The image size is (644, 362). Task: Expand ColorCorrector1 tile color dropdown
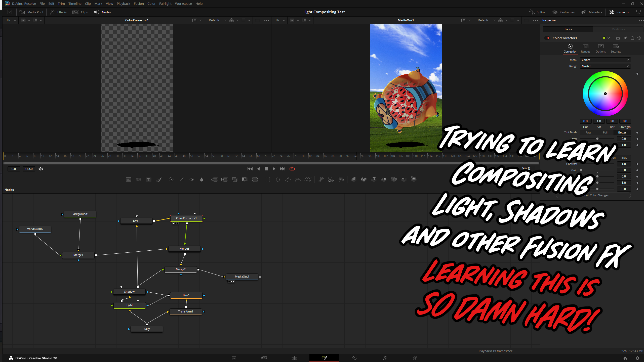click(x=609, y=38)
